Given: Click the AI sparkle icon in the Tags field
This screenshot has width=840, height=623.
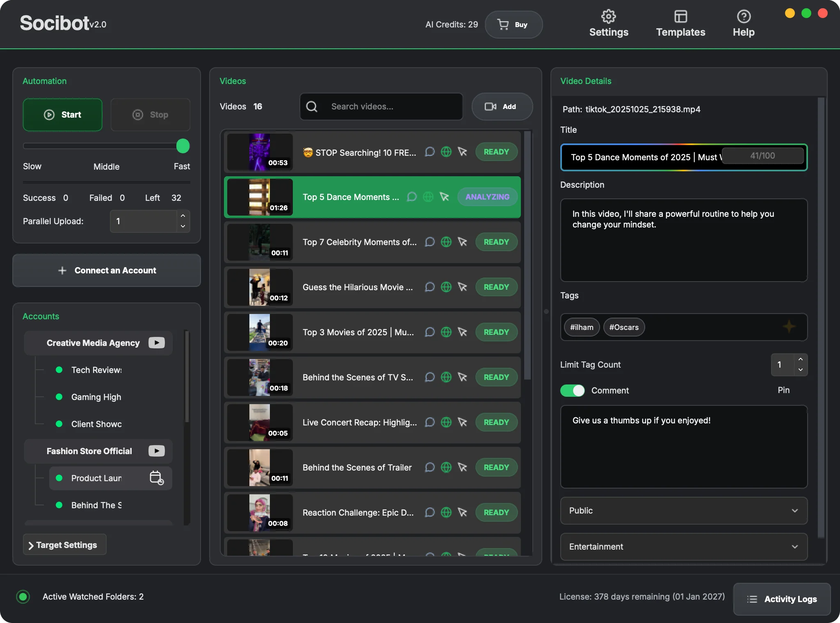Looking at the screenshot, I should tap(788, 327).
